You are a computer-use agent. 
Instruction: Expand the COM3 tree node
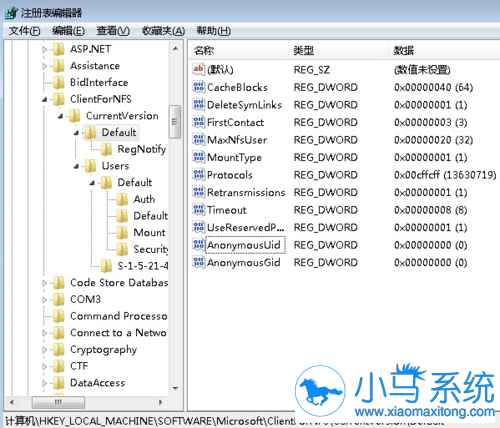point(44,300)
